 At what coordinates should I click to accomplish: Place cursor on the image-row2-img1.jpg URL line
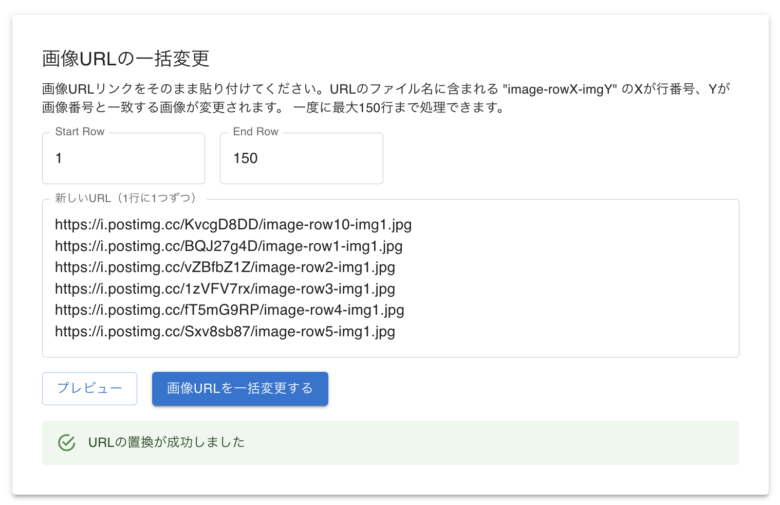point(225,268)
